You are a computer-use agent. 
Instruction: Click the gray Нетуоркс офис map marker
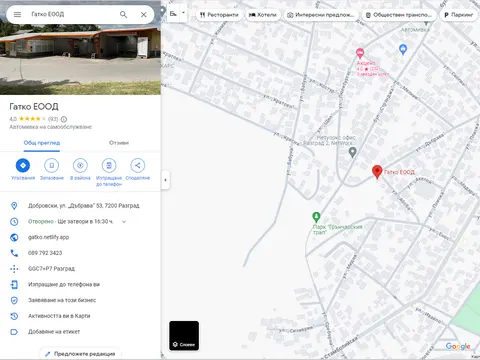click(352, 152)
